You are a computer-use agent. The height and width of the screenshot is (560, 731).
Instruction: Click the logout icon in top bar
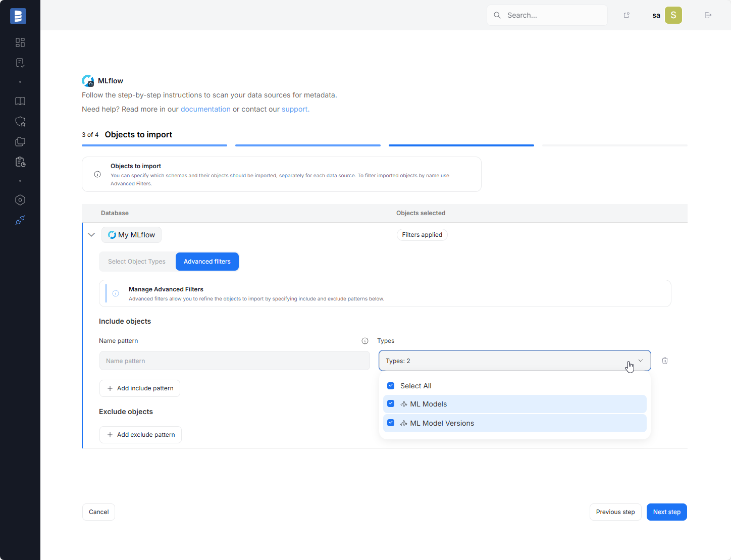pyautogui.click(x=708, y=15)
